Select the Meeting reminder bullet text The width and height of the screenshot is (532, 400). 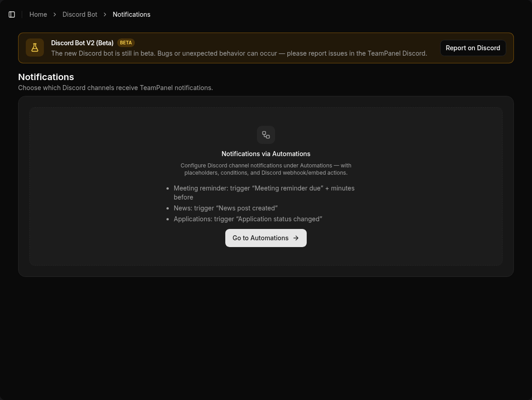pos(264,193)
